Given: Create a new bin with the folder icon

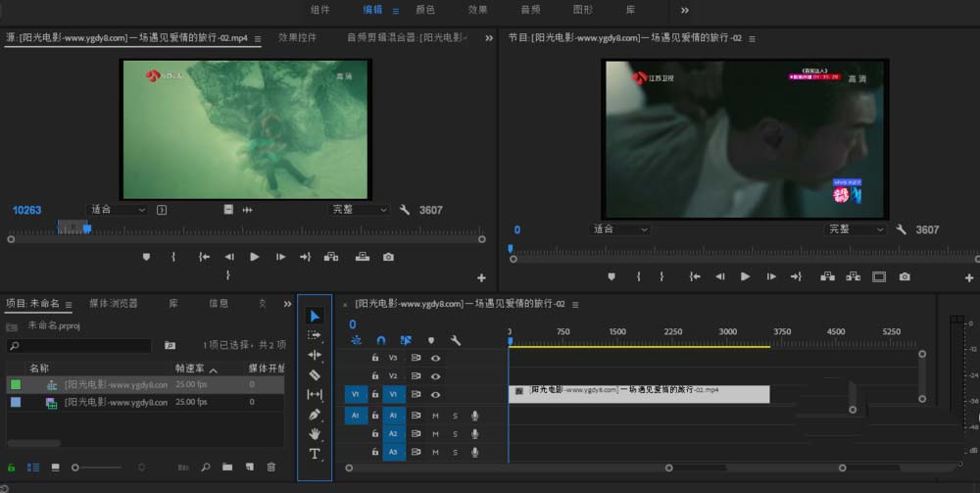Looking at the screenshot, I should (x=227, y=468).
